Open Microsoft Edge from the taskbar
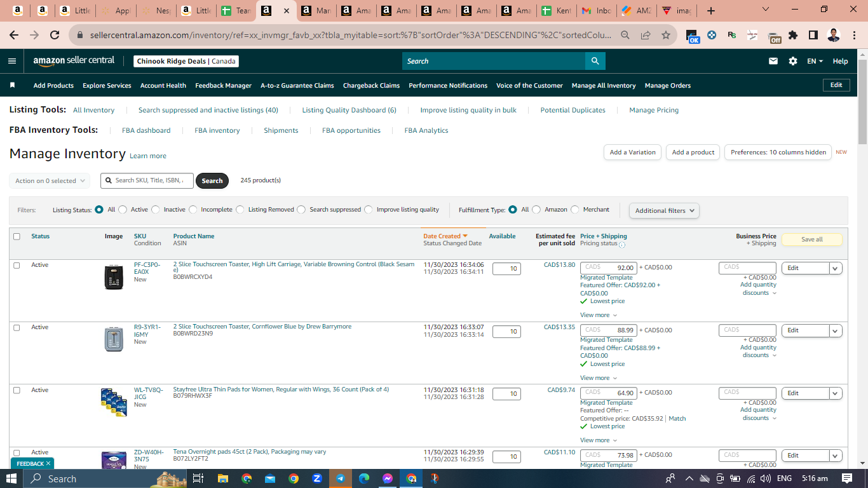This screenshot has height=488, width=868. 364,478
